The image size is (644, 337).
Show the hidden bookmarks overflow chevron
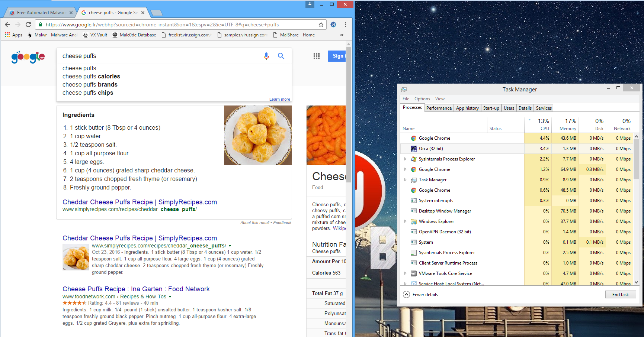[342, 35]
